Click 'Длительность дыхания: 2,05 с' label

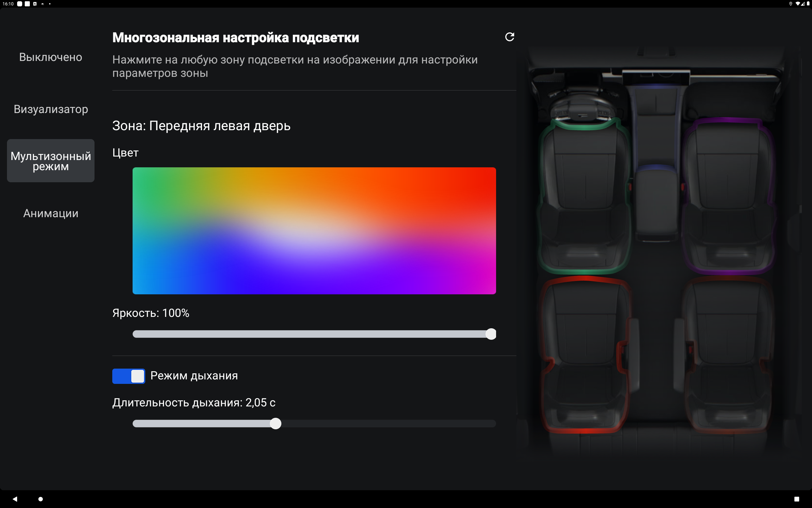[x=194, y=403]
